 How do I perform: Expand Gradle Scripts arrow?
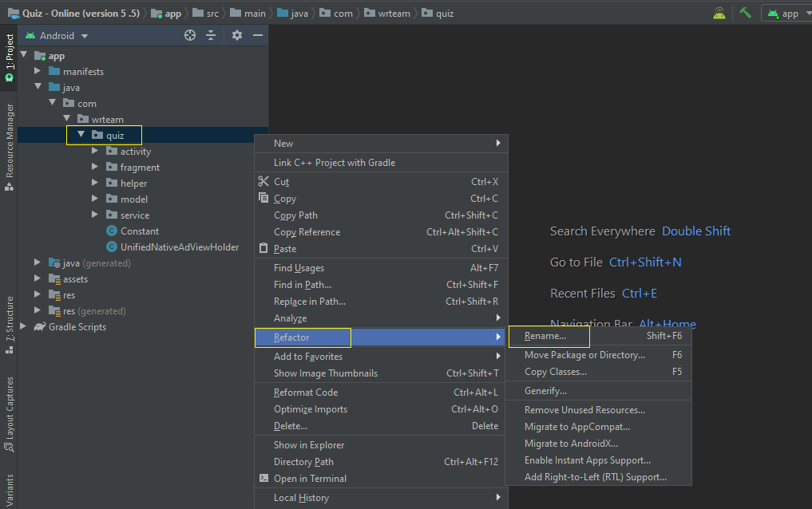coord(23,326)
